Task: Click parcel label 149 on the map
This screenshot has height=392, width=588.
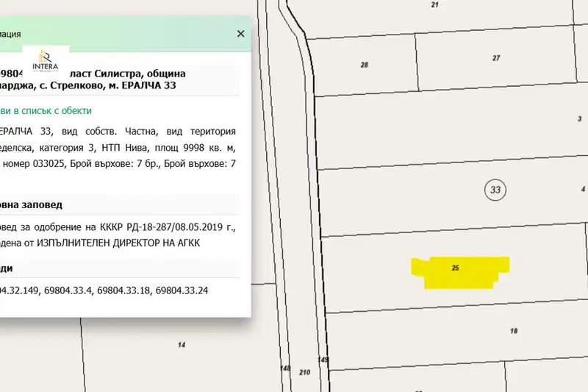Action: tap(323, 360)
